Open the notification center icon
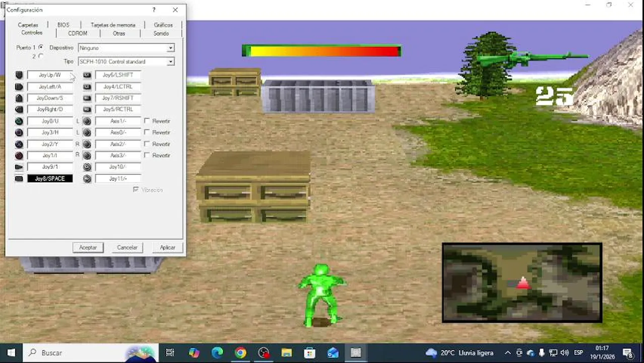 (628, 353)
